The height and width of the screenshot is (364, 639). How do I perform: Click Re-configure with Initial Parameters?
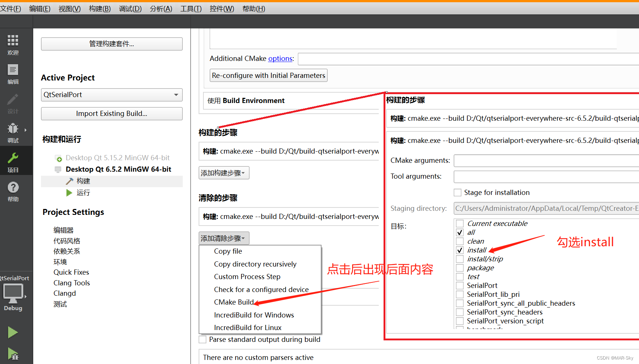point(268,75)
